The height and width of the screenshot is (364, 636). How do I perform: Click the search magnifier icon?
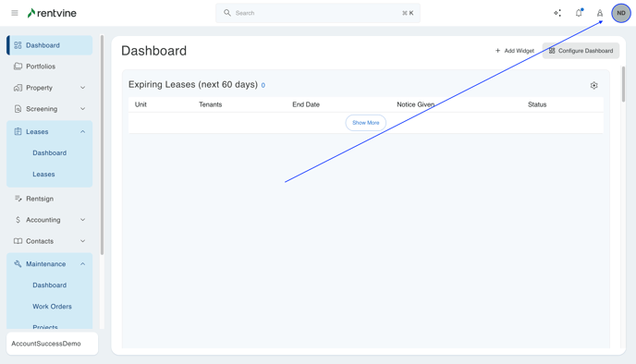[x=227, y=13]
